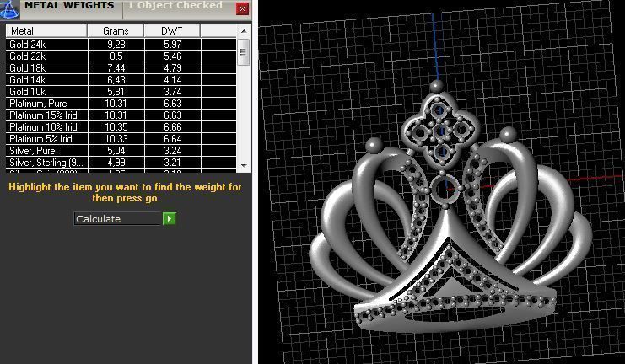Select the crown model in the viewport
This screenshot has width=625, height=364.
coord(450,207)
